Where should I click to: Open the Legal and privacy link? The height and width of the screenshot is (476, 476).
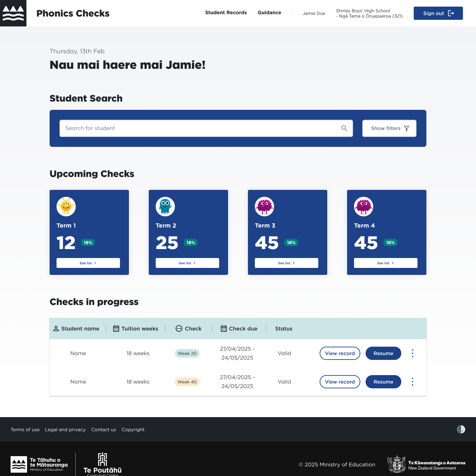(65, 430)
